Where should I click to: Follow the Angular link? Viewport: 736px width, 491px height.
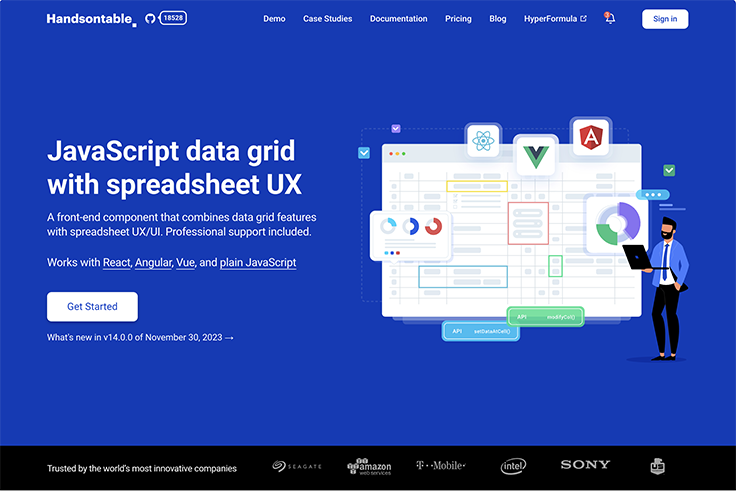coord(153,262)
